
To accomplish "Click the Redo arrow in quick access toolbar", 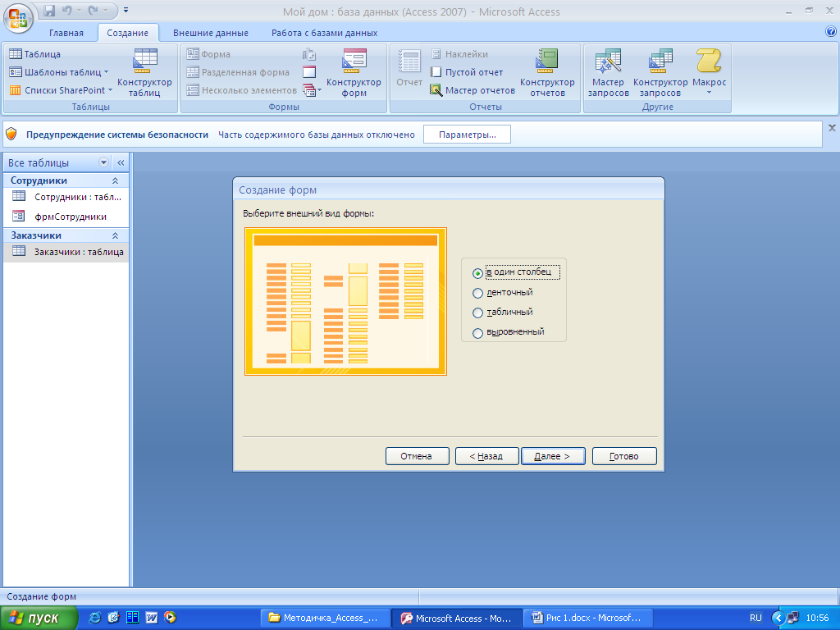I will pos(94,11).
